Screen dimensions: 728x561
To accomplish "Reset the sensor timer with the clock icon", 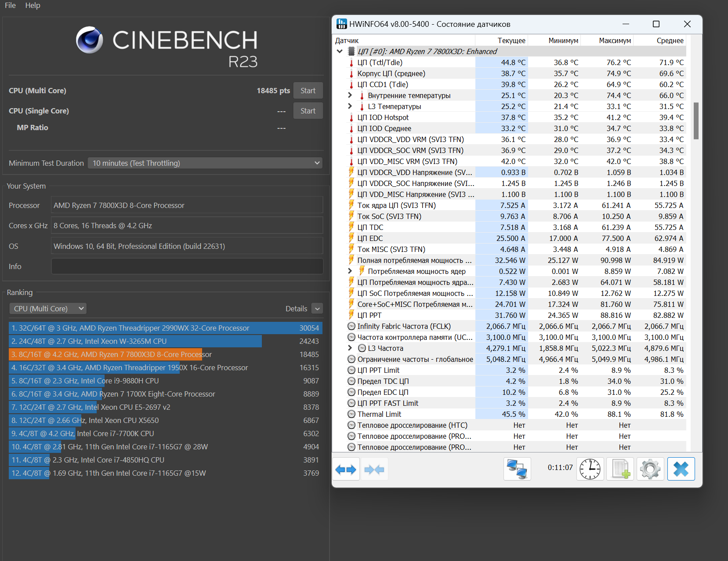I will (590, 469).
